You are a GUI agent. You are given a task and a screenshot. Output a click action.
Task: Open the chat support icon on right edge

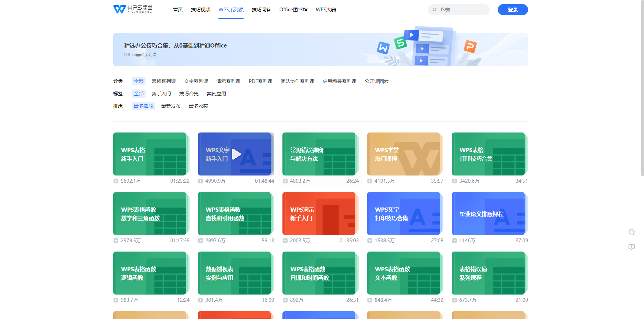(x=632, y=232)
